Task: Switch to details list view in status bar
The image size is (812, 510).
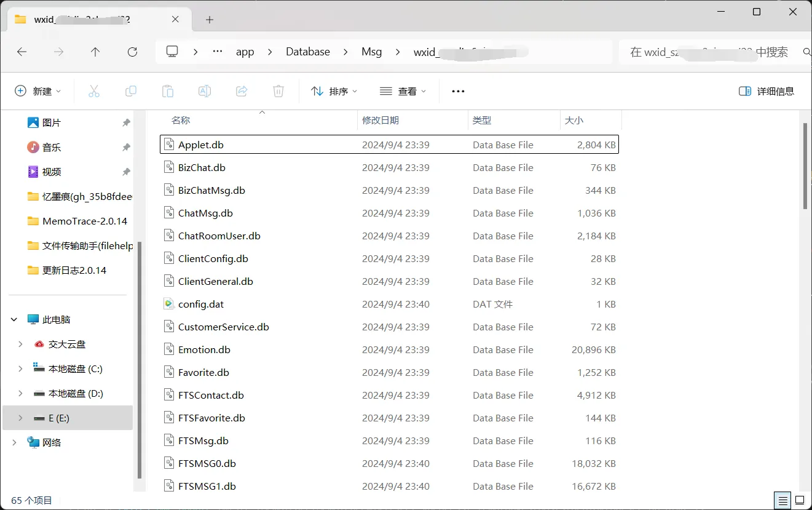Action: 782,500
